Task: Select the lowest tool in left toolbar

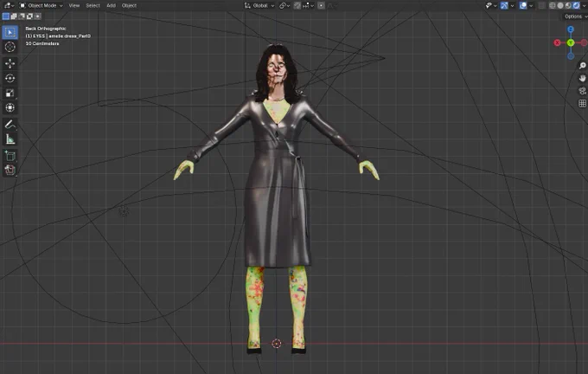Action: pyautogui.click(x=10, y=170)
